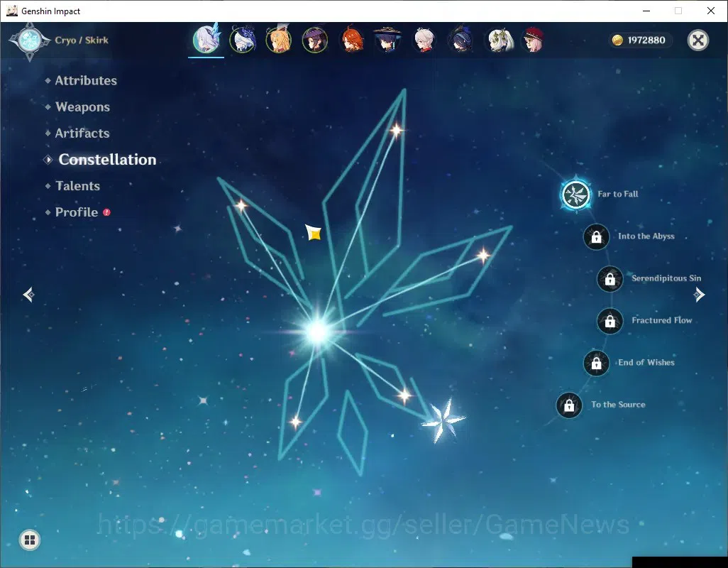Click the lock icon for Into the Abyss

[596, 236]
